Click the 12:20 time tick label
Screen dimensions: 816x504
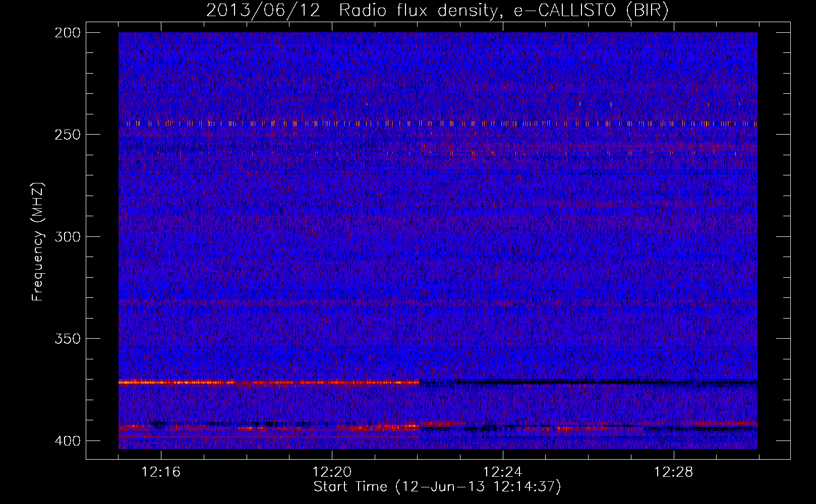click(x=332, y=472)
